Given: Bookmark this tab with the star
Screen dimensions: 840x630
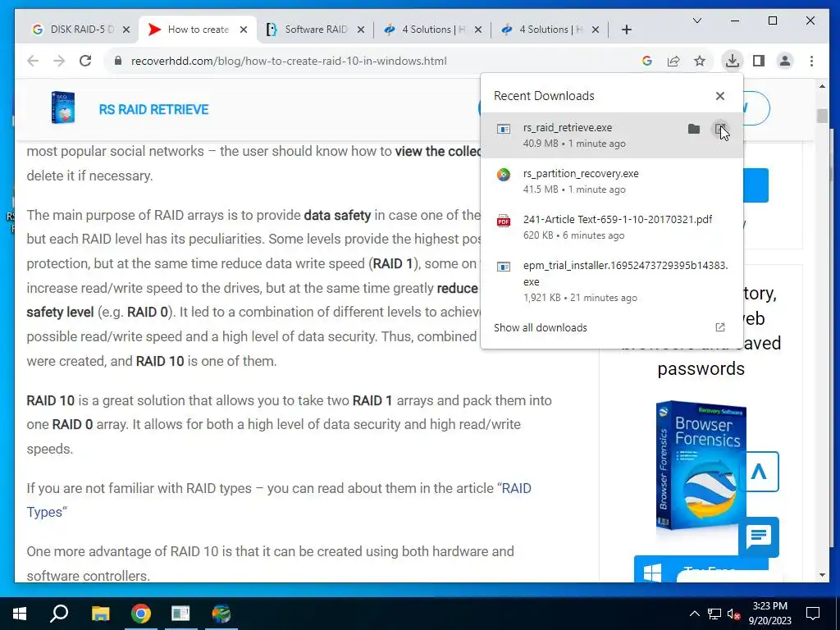Looking at the screenshot, I should tap(700, 61).
